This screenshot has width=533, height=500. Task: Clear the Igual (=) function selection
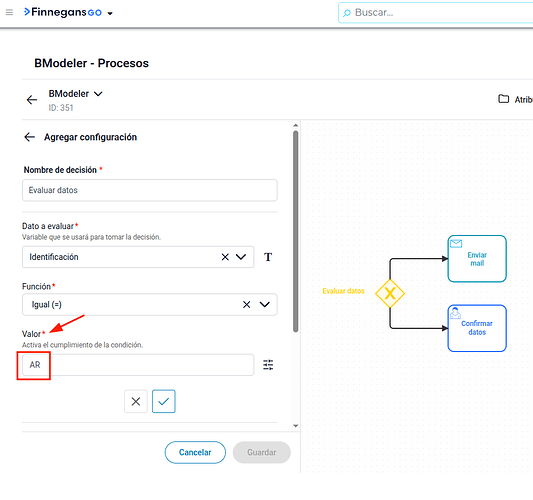(x=246, y=305)
